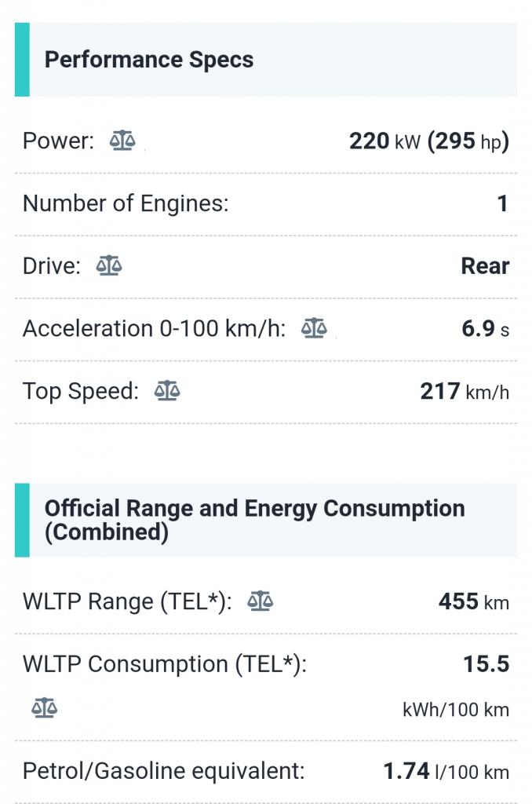Image resolution: width=532 pixels, height=804 pixels.
Task: Click the Official Range and Energy Consumption header
Action: click(x=254, y=520)
